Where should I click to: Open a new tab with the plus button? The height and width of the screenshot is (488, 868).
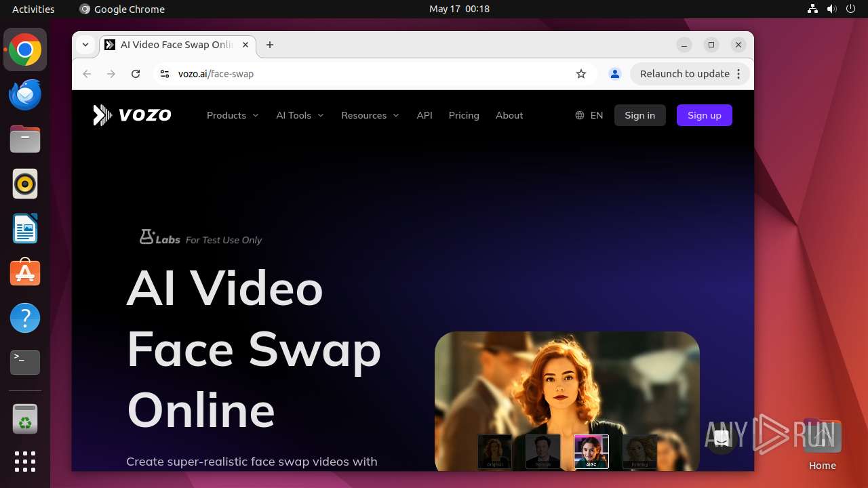click(270, 45)
